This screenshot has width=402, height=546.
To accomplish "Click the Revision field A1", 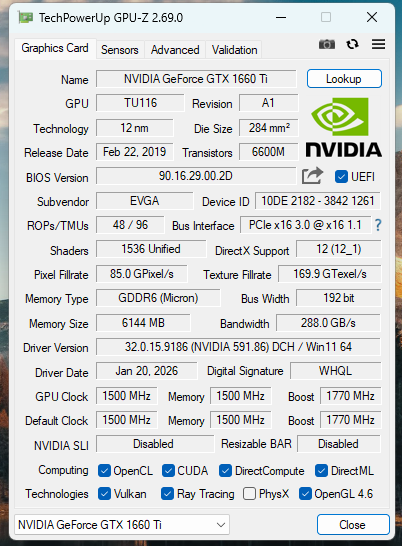I will [268, 103].
